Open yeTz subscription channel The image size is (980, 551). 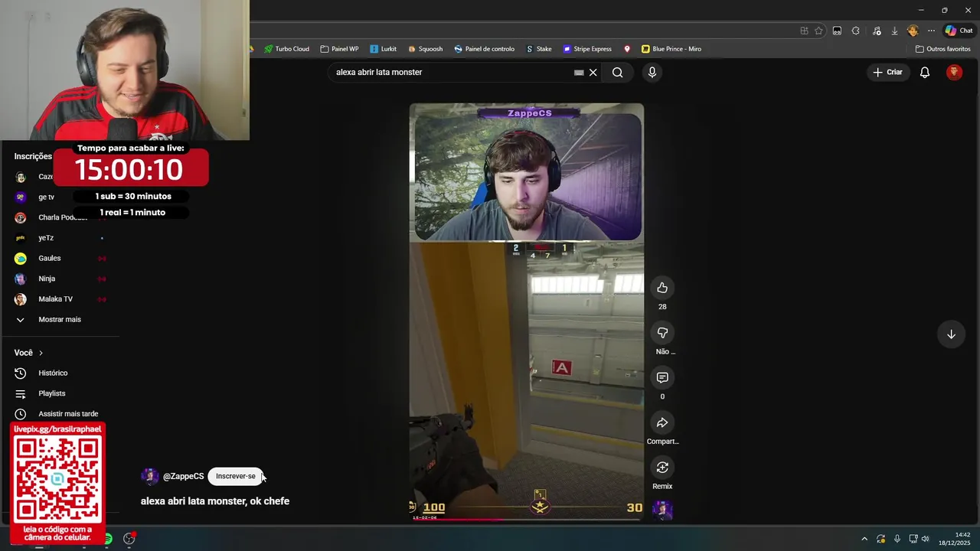pyautogui.click(x=46, y=238)
